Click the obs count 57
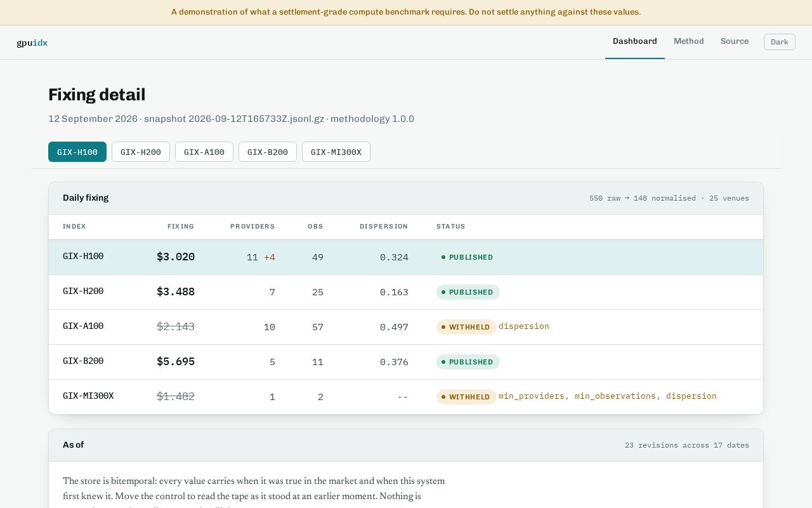This screenshot has height=508, width=812. click(x=318, y=327)
